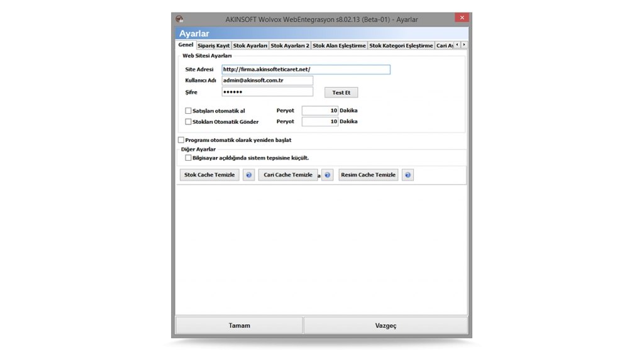Click the Şifre password field
The image size is (644, 350).
(267, 92)
